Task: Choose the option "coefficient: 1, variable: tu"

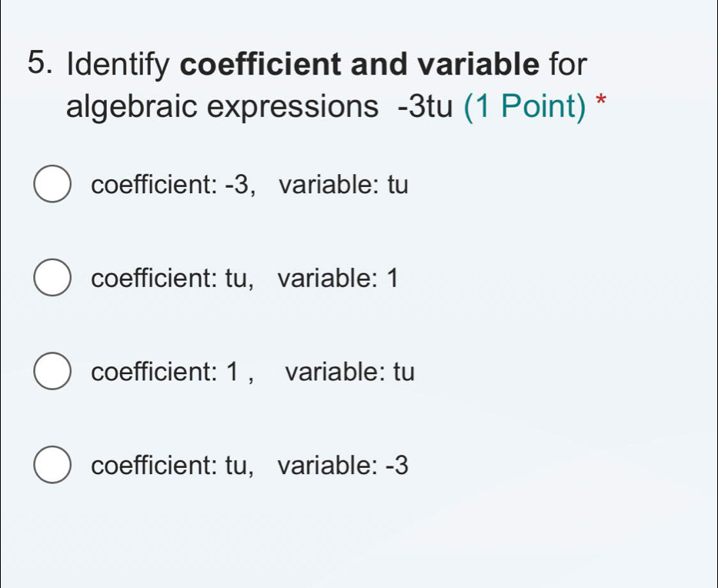Action: 52,371
